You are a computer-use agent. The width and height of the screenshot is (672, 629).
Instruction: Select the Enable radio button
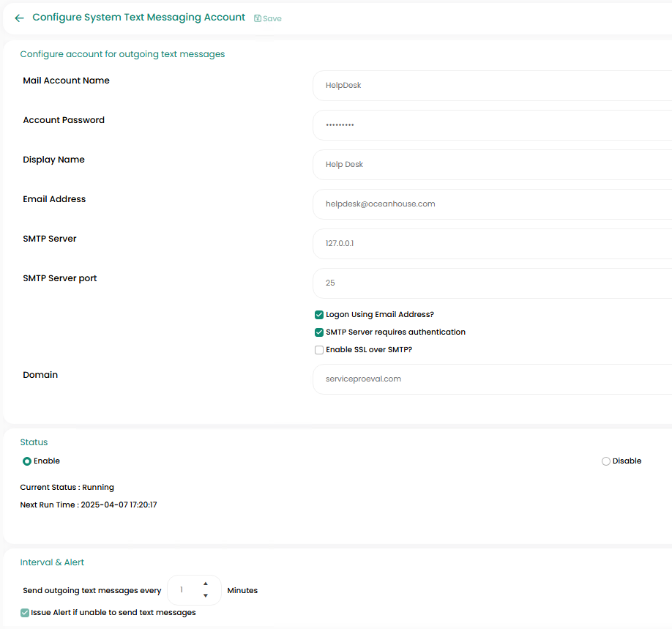coord(27,461)
